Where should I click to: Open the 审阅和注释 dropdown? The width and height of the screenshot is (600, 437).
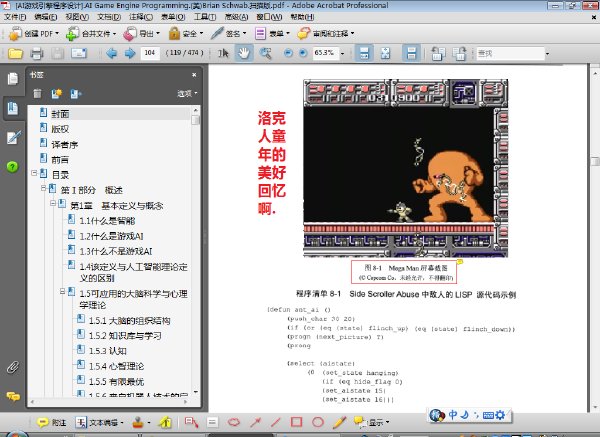[326, 34]
